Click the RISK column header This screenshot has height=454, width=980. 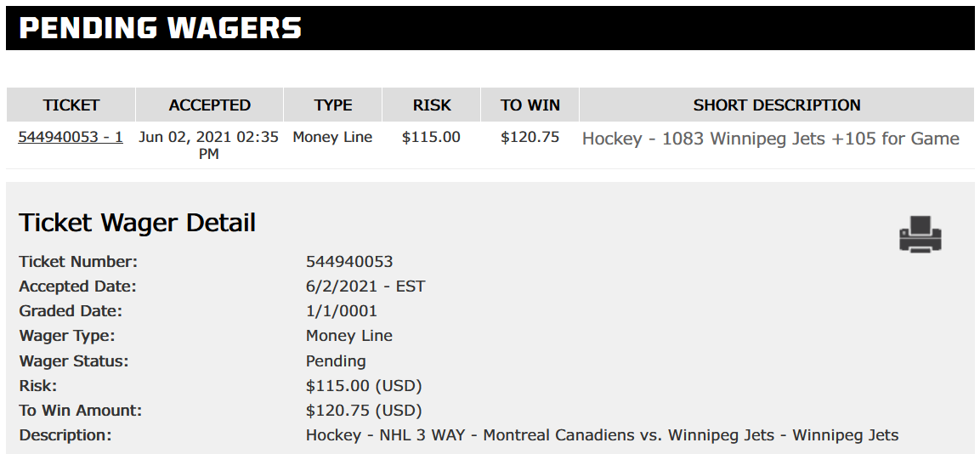click(431, 105)
